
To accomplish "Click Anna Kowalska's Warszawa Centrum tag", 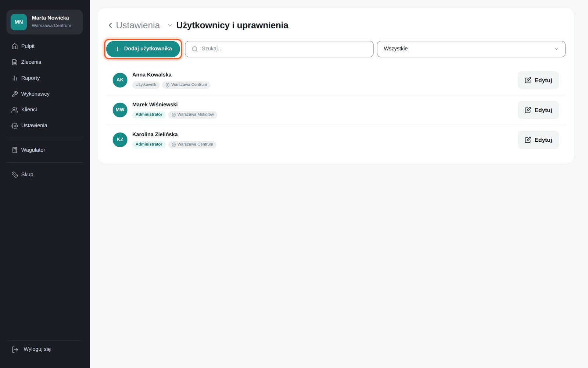I will [x=186, y=85].
